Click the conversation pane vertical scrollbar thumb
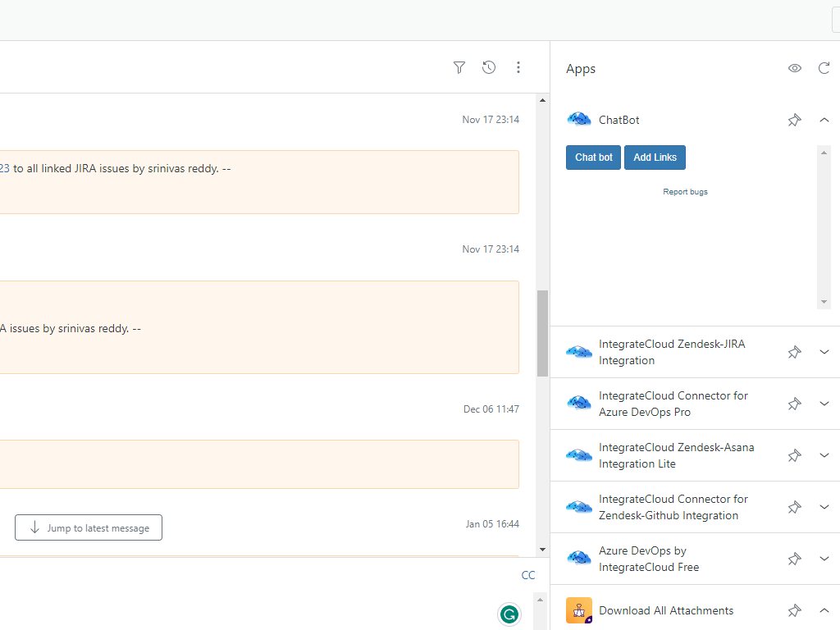Screen dimensions: 840x630 pyautogui.click(x=542, y=333)
